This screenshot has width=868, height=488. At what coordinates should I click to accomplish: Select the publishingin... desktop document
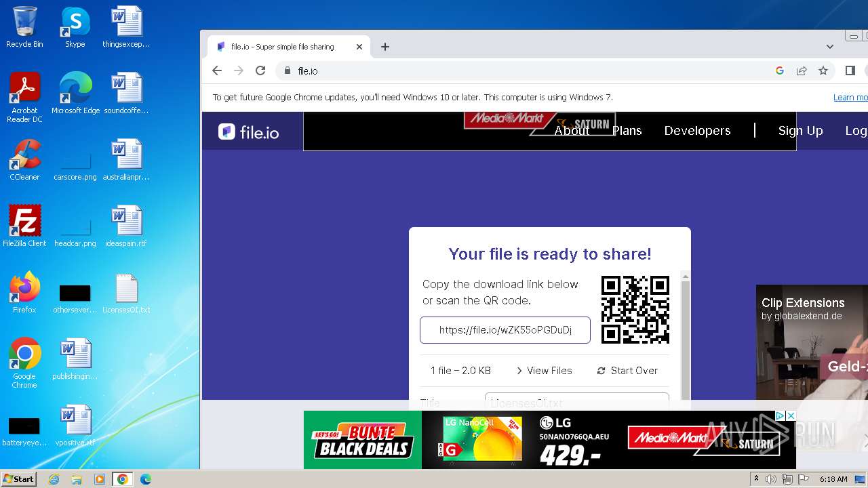tap(75, 359)
